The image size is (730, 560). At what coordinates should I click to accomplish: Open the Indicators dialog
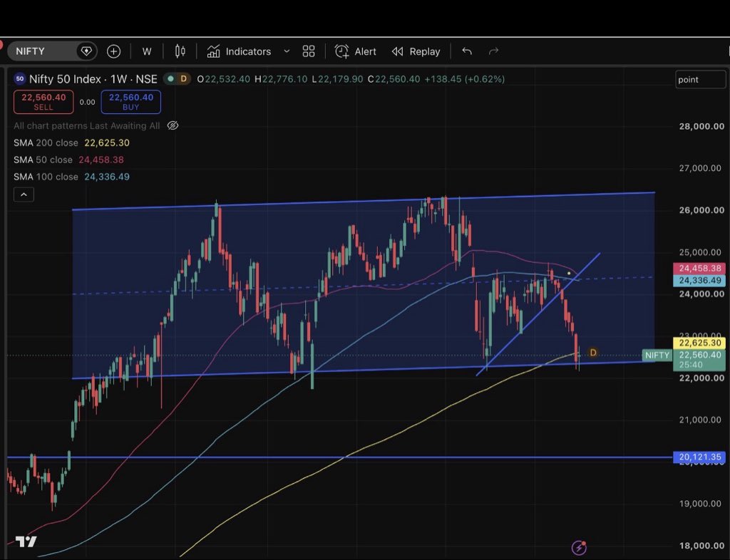240,51
